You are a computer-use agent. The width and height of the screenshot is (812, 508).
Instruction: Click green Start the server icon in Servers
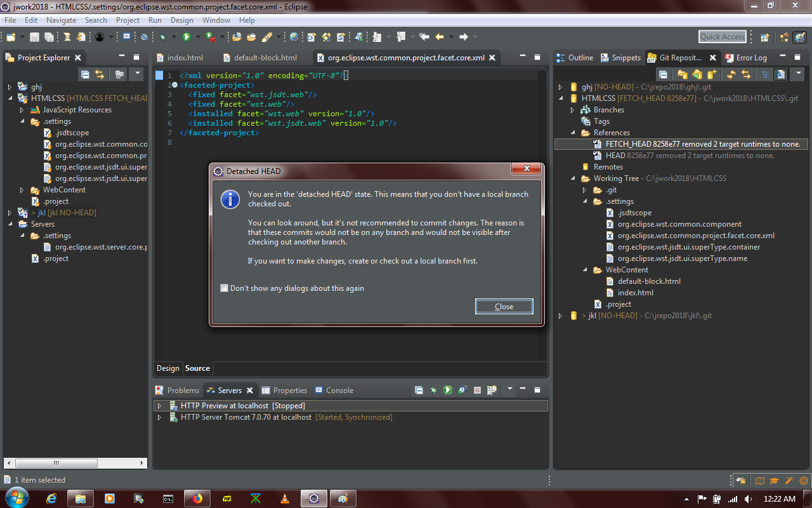pos(448,390)
